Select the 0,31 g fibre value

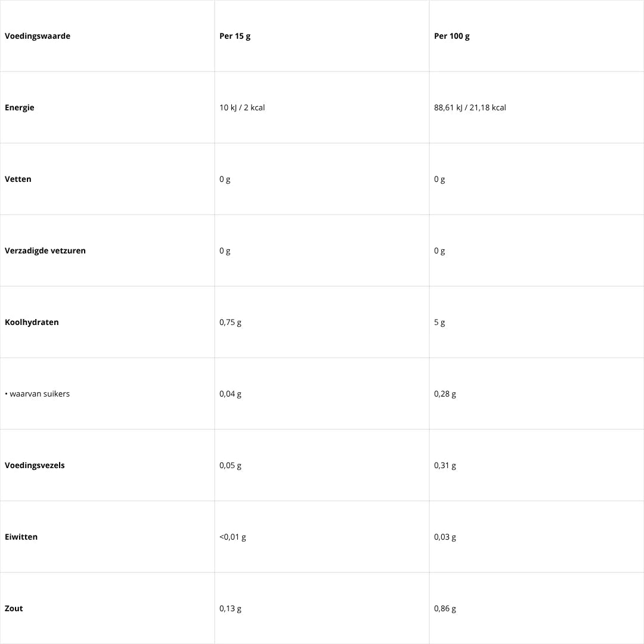tap(445, 465)
